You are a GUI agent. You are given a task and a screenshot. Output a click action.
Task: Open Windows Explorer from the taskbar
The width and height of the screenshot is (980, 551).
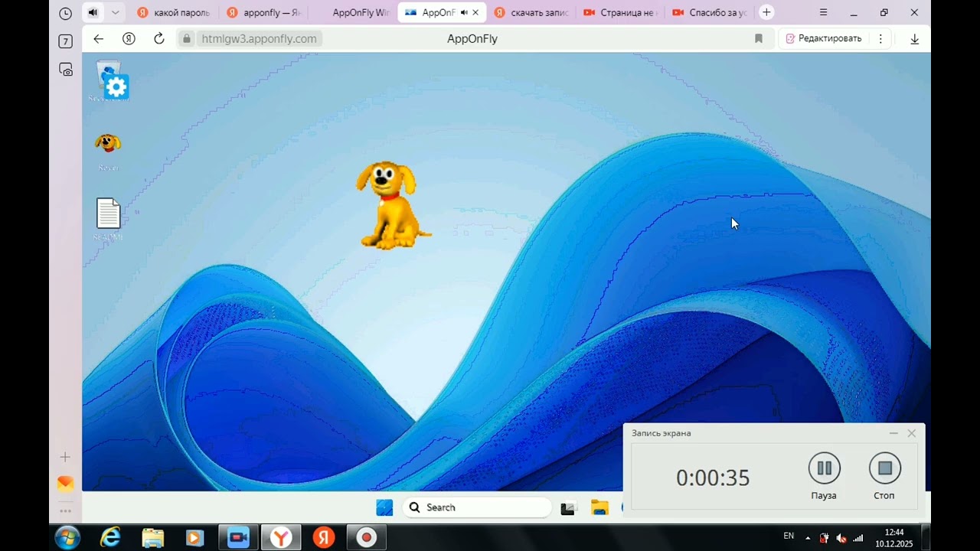[152, 537]
